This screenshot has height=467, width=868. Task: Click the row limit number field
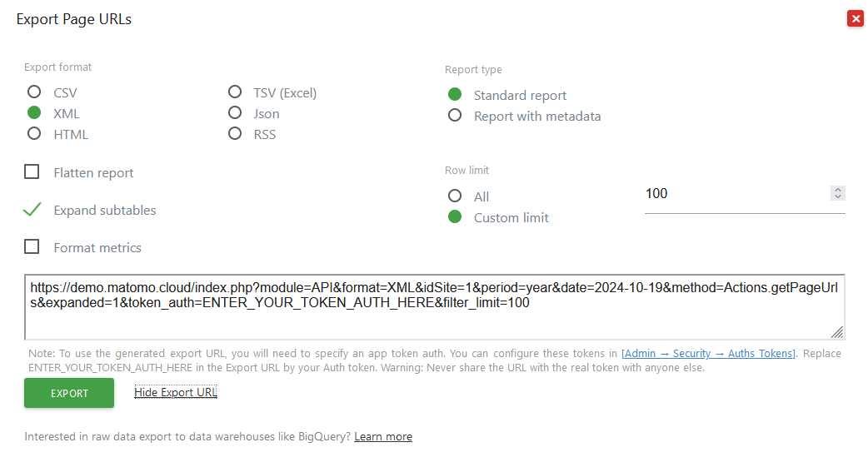733,194
